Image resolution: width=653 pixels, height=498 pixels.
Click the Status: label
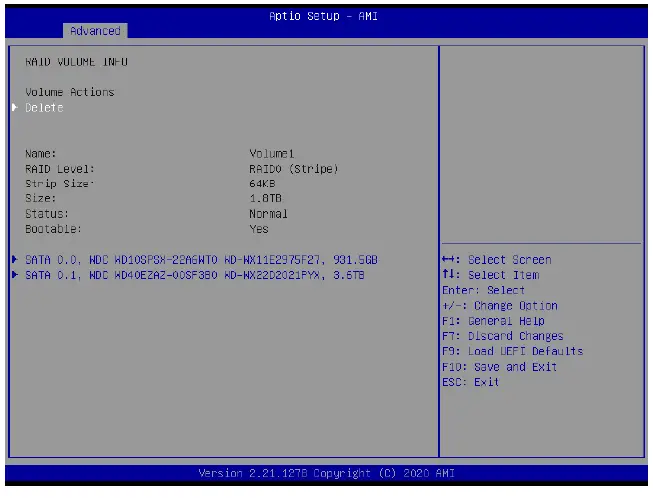click(x=47, y=214)
